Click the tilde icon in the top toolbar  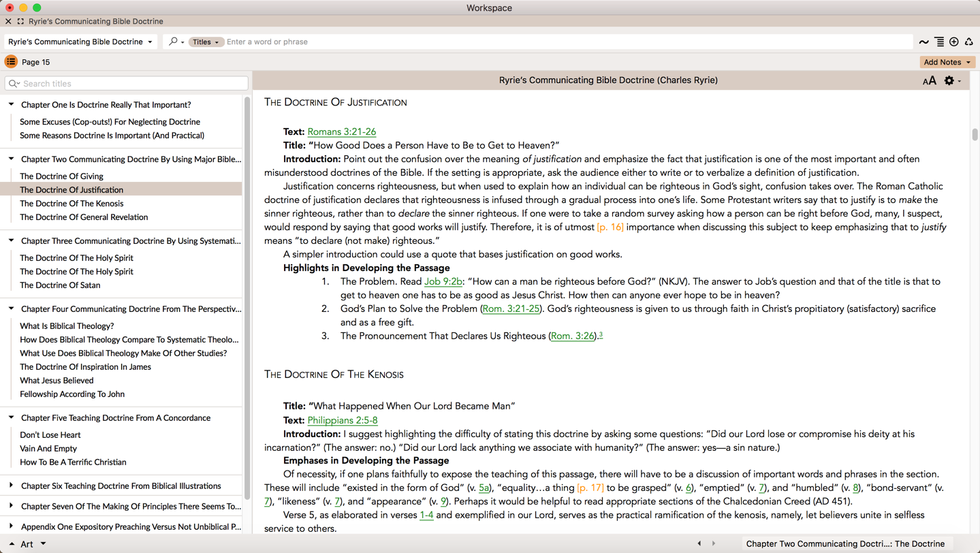point(923,42)
